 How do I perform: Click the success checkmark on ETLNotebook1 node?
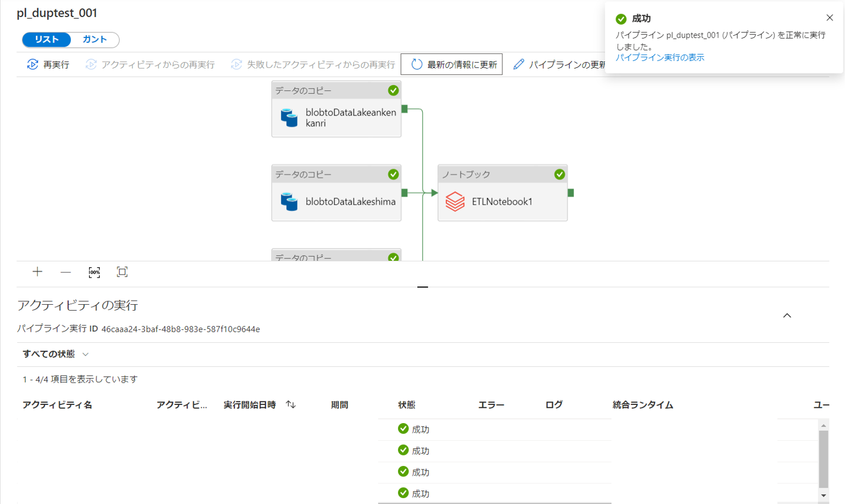click(x=559, y=174)
